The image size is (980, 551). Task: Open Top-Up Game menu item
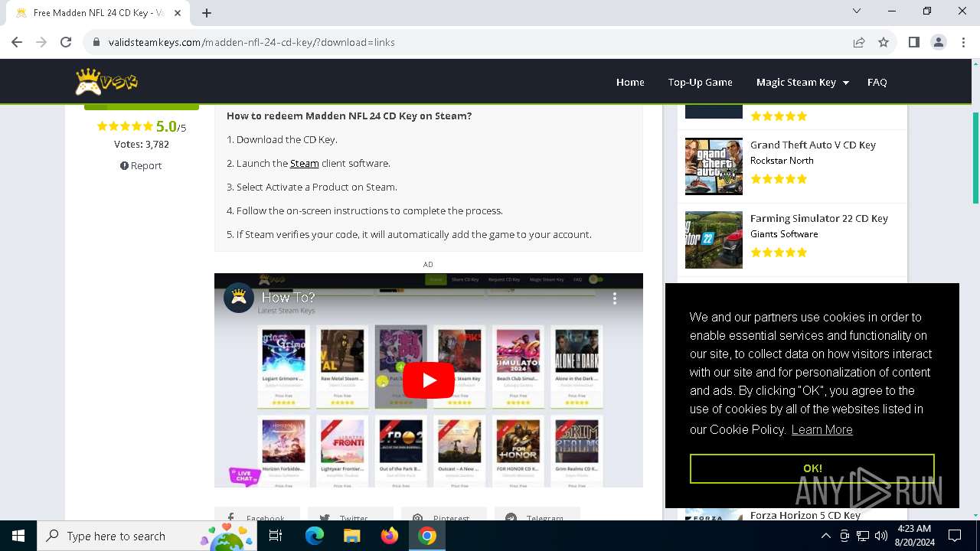point(700,82)
